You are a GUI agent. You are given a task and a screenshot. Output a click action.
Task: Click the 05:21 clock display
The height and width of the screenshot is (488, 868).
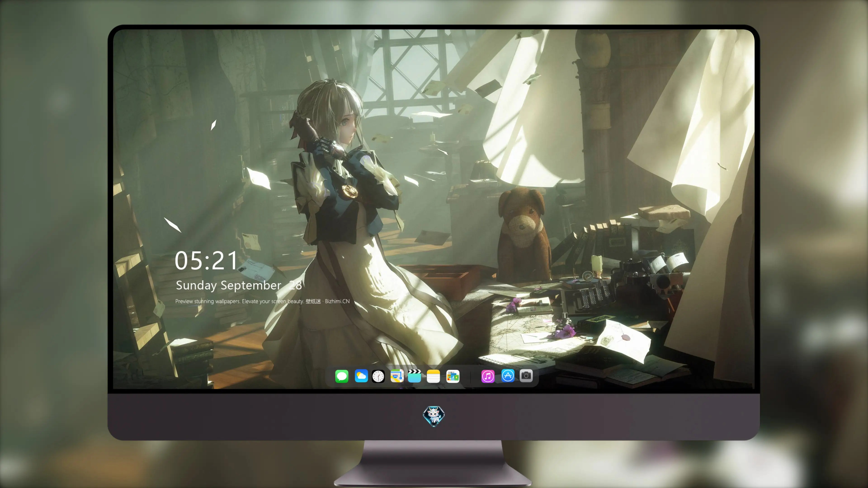point(206,261)
